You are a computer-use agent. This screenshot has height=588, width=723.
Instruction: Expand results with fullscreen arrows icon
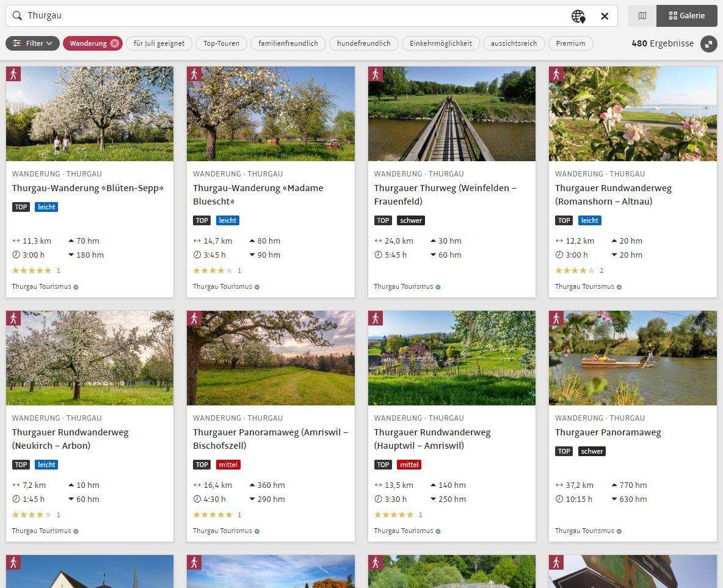pyautogui.click(x=708, y=44)
